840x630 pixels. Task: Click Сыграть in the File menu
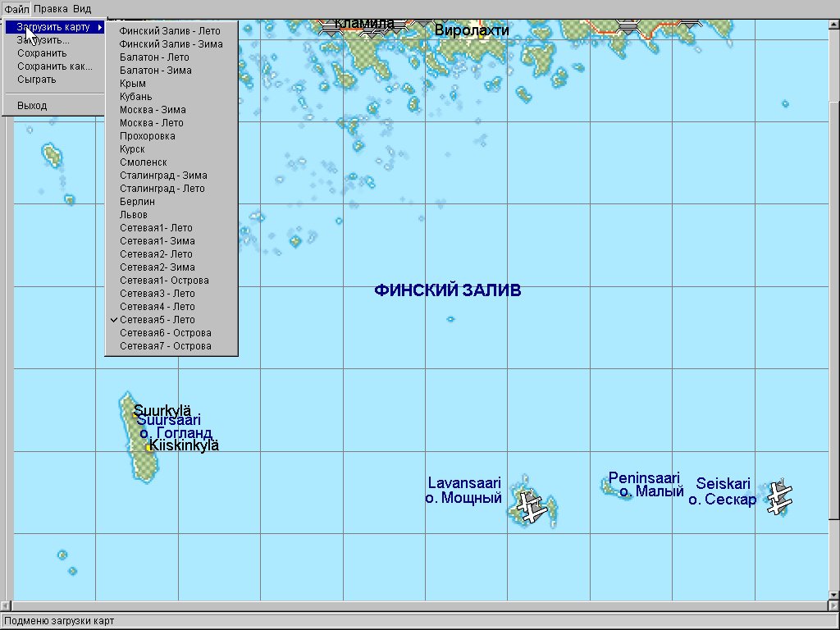(36, 80)
